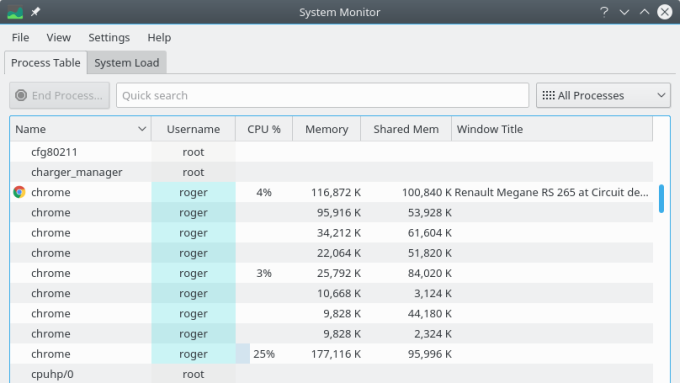Focus the Quick search field

click(322, 95)
